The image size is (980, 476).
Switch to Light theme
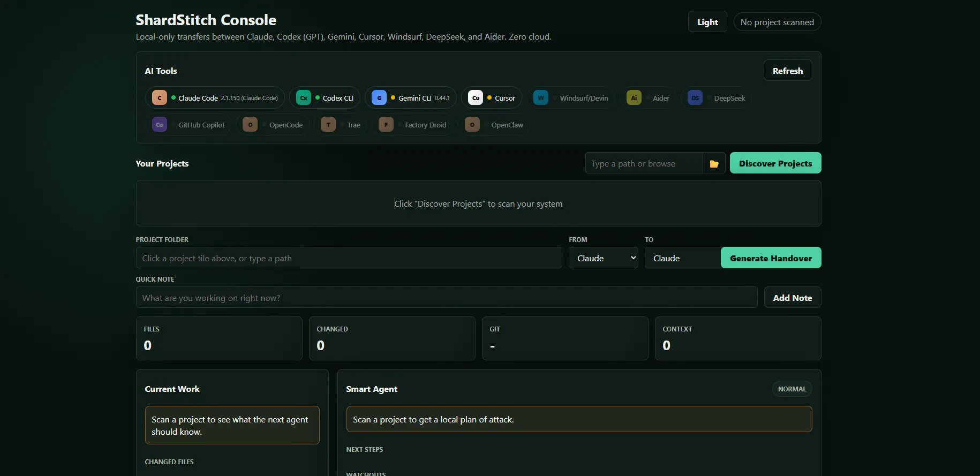pyautogui.click(x=707, y=22)
